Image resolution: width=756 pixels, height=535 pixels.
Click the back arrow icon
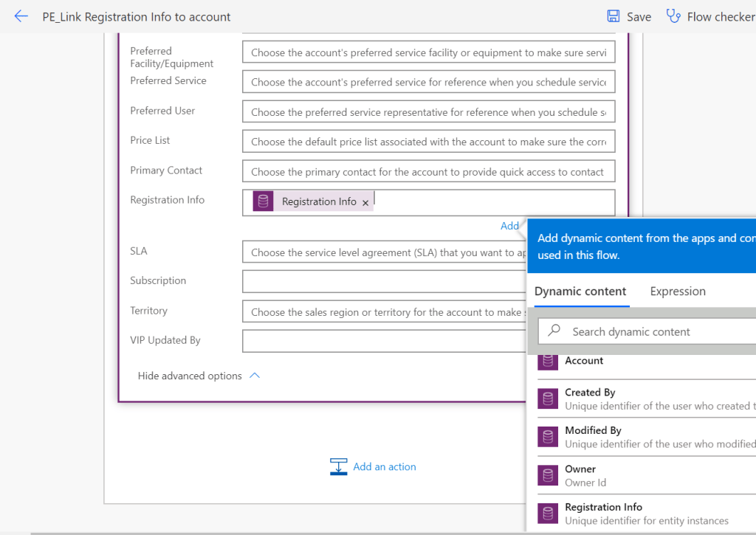(21, 16)
